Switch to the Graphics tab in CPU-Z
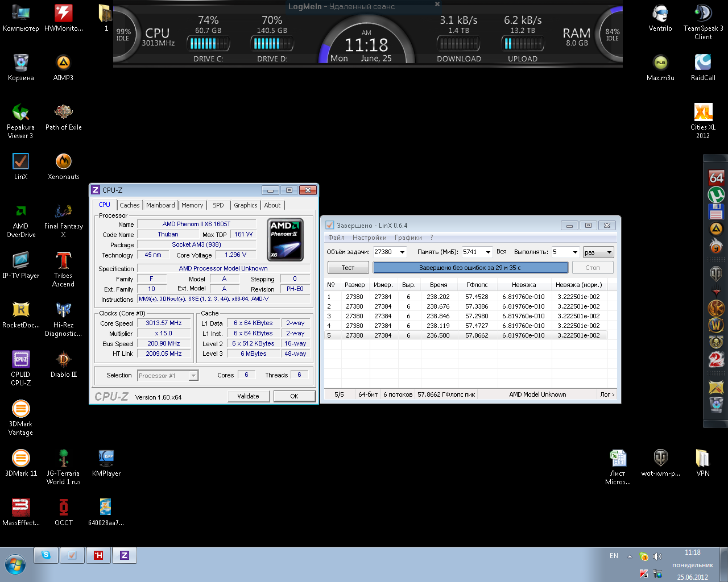Viewport: 728px width, 582px height. (x=246, y=206)
